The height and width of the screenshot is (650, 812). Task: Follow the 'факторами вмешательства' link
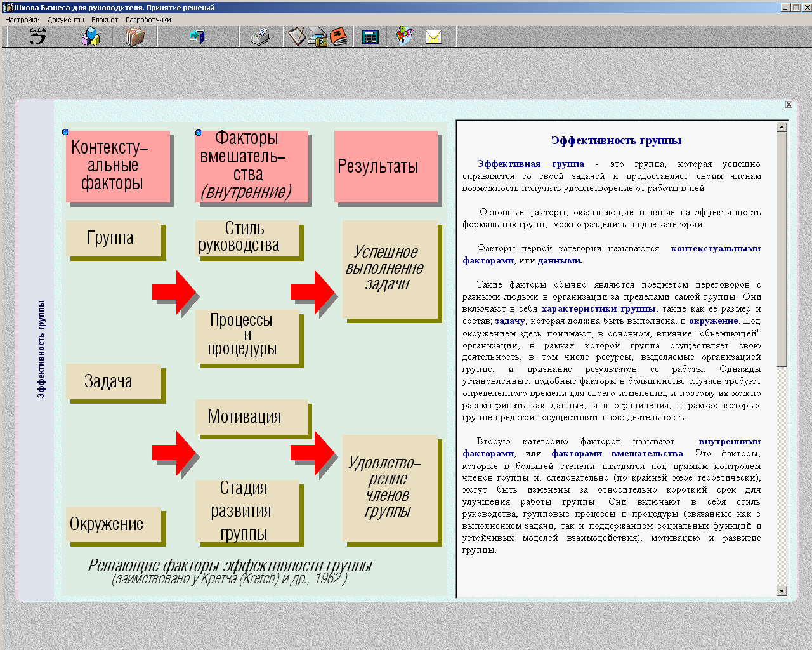pyautogui.click(x=617, y=453)
